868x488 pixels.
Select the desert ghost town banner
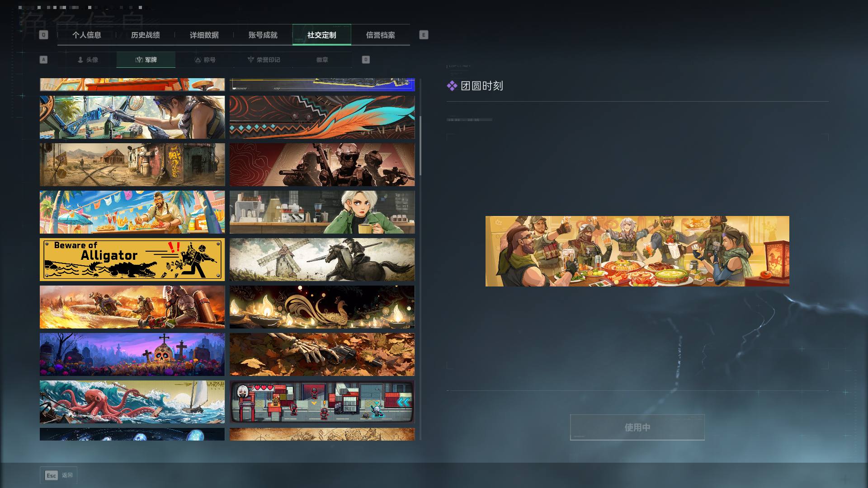click(x=132, y=165)
